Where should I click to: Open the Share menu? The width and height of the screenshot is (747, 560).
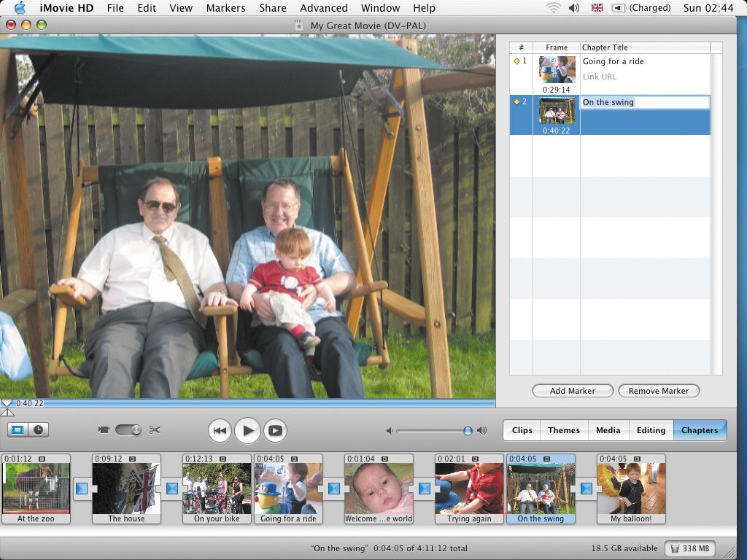[272, 8]
